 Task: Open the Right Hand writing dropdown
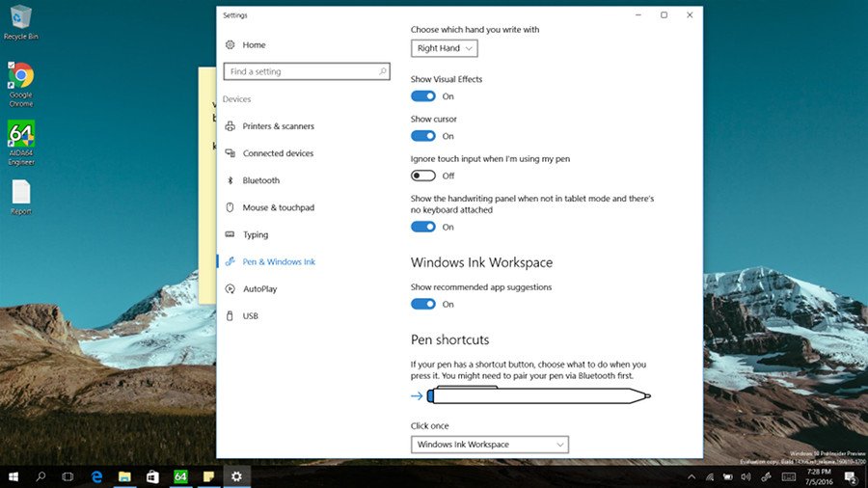[x=444, y=48]
